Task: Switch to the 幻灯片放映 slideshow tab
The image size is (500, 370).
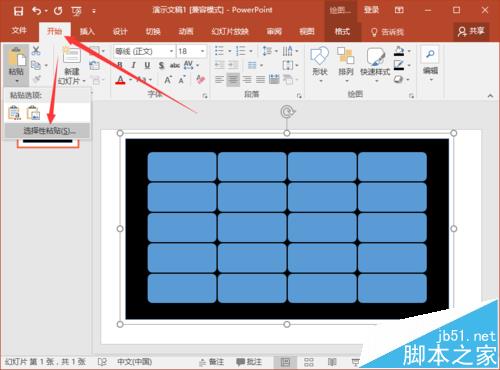Action: pos(230,31)
